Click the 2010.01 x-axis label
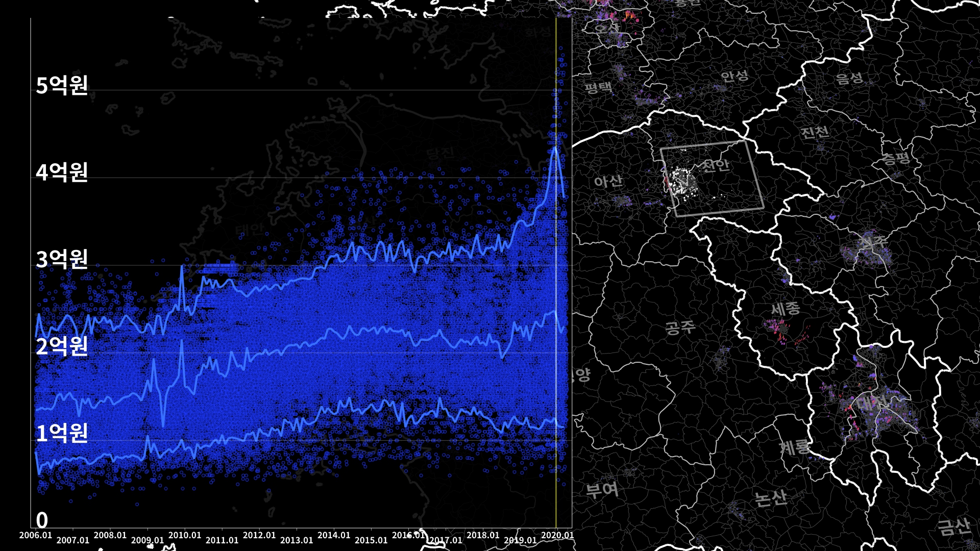The height and width of the screenshot is (551, 980). coord(185,535)
